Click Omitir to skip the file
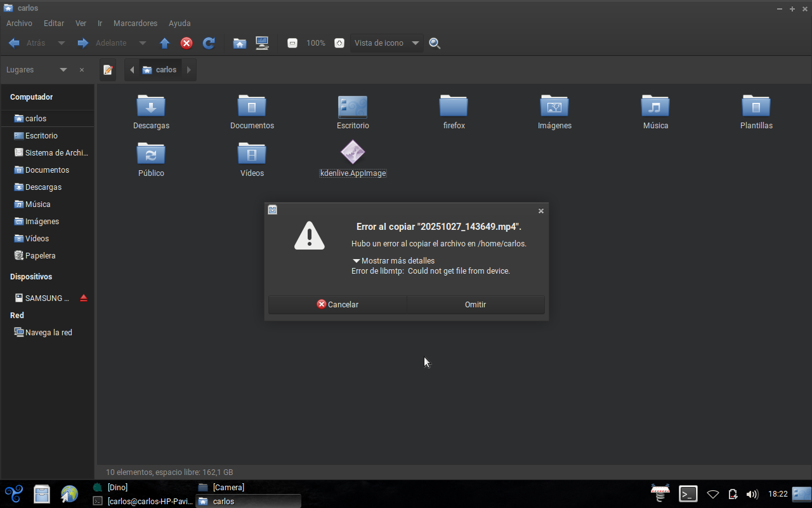The image size is (812, 508). [x=475, y=305]
